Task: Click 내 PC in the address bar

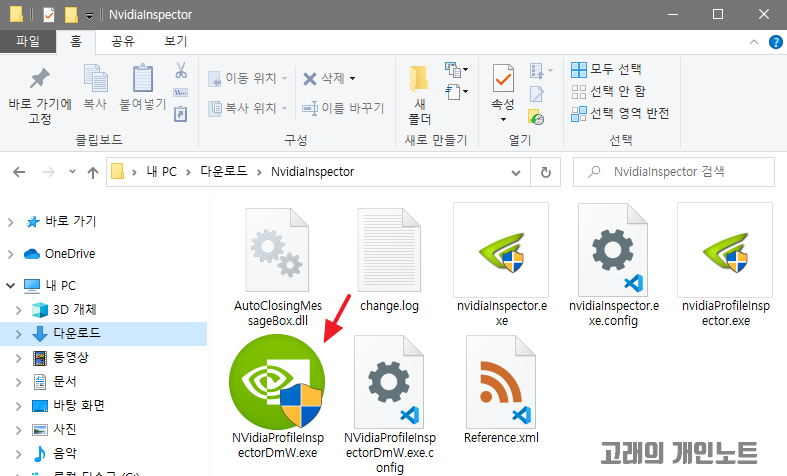Action: point(162,172)
